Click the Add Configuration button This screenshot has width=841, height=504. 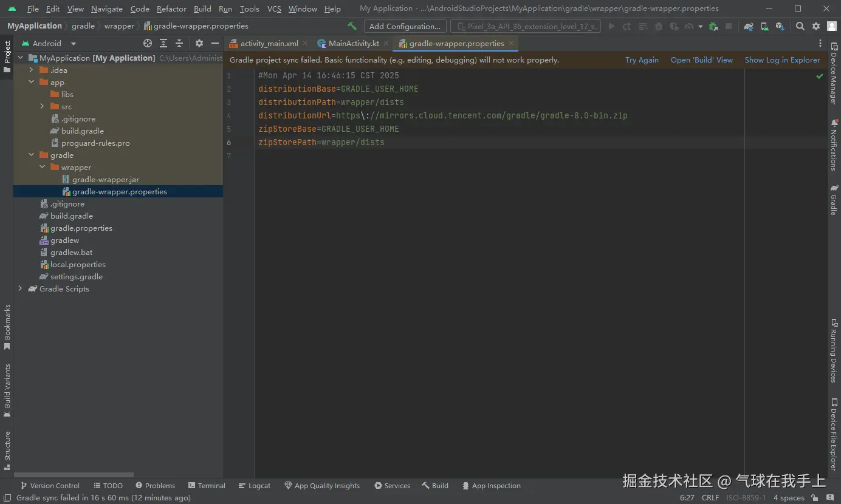(405, 26)
